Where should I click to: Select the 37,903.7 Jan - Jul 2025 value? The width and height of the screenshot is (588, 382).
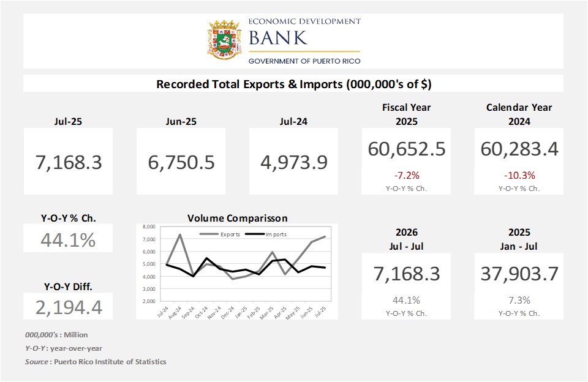(519, 274)
